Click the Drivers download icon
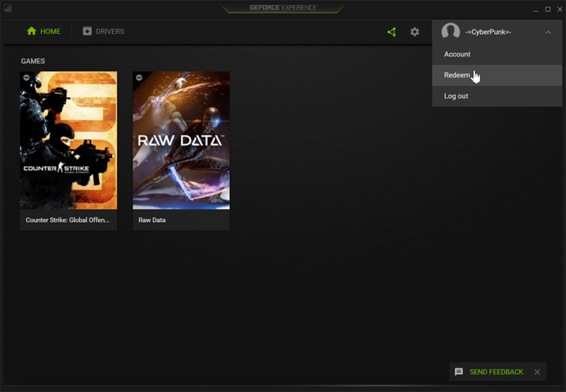The width and height of the screenshot is (566, 392). [87, 31]
